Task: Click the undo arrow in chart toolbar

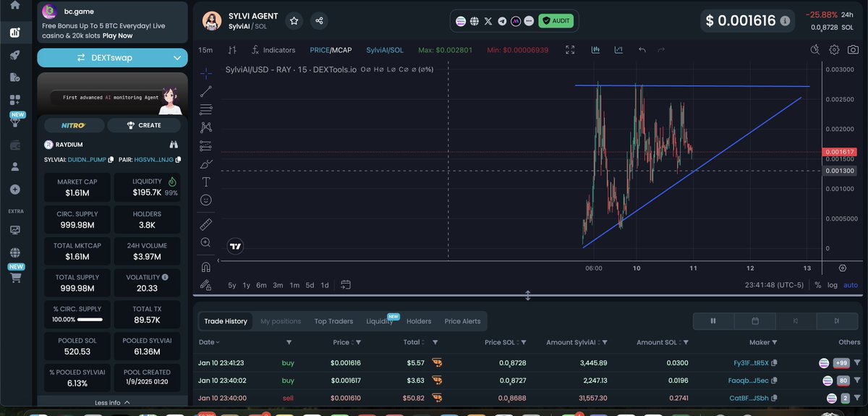Action: point(642,50)
